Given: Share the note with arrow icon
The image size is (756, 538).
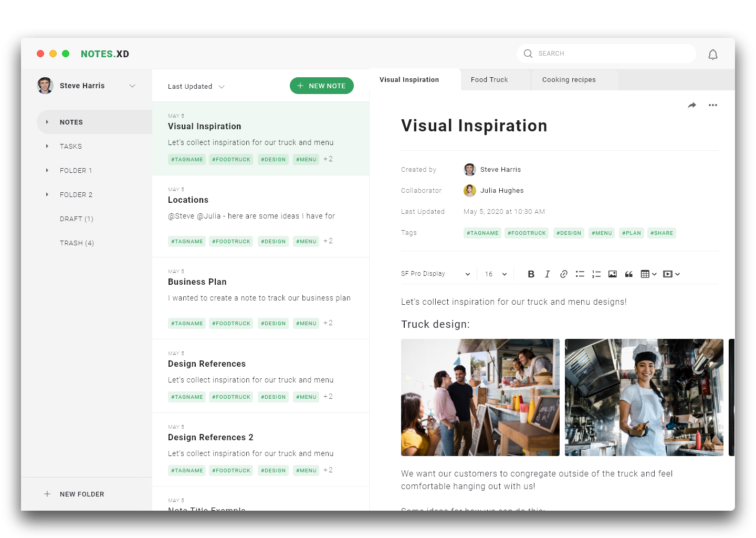Looking at the screenshot, I should point(692,105).
